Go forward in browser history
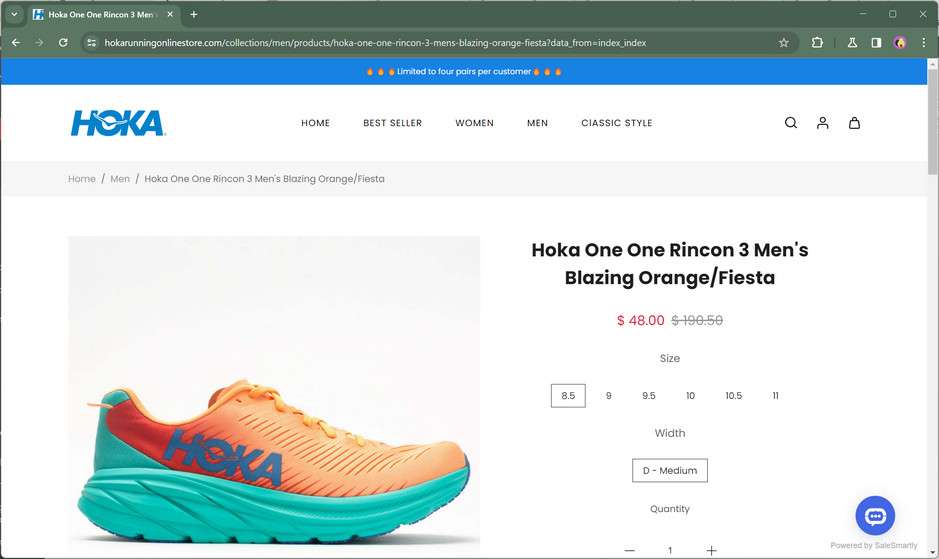The image size is (939, 559). [x=39, y=43]
